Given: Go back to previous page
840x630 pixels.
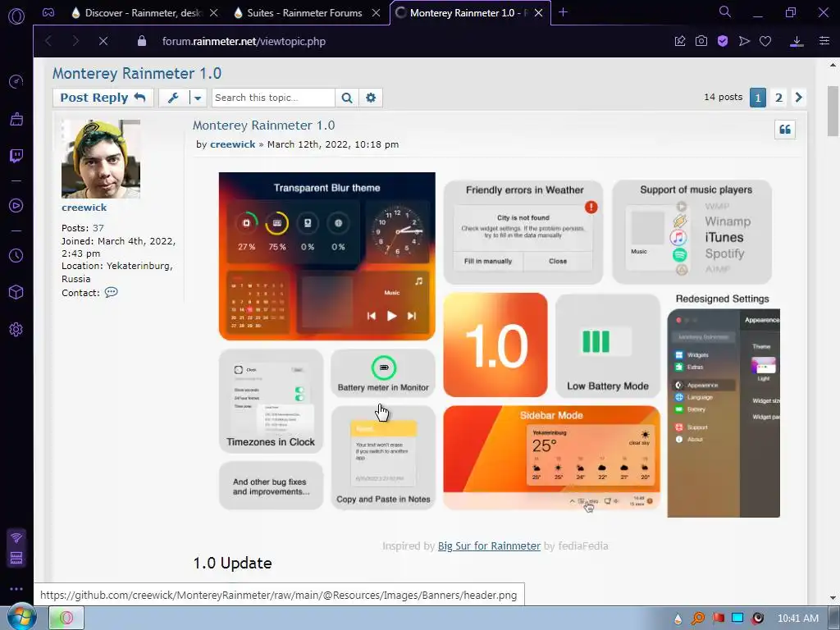Looking at the screenshot, I should click(x=48, y=41).
